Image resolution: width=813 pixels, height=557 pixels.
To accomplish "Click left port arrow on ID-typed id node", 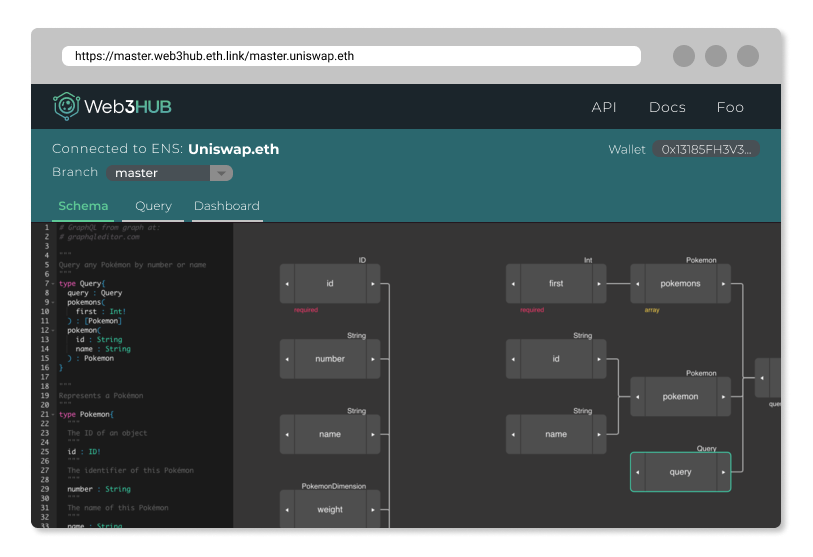I will pyautogui.click(x=287, y=284).
